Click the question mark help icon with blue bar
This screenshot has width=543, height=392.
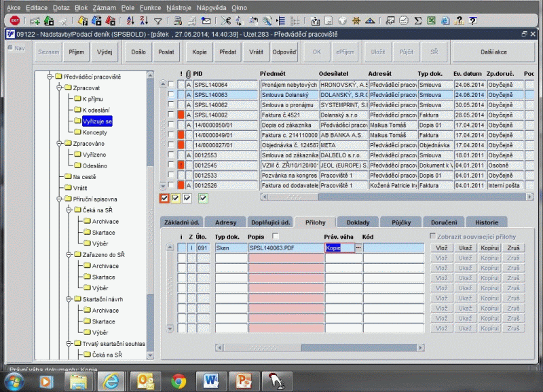[x=473, y=21]
